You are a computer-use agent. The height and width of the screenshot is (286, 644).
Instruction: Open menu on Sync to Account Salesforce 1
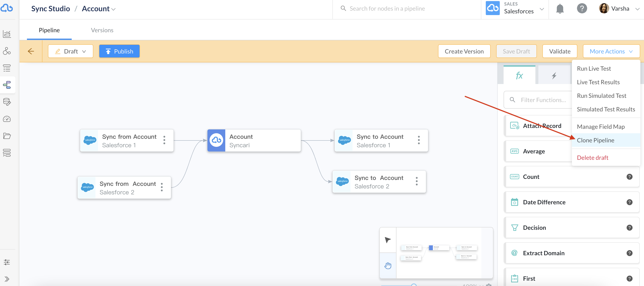(419, 140)
